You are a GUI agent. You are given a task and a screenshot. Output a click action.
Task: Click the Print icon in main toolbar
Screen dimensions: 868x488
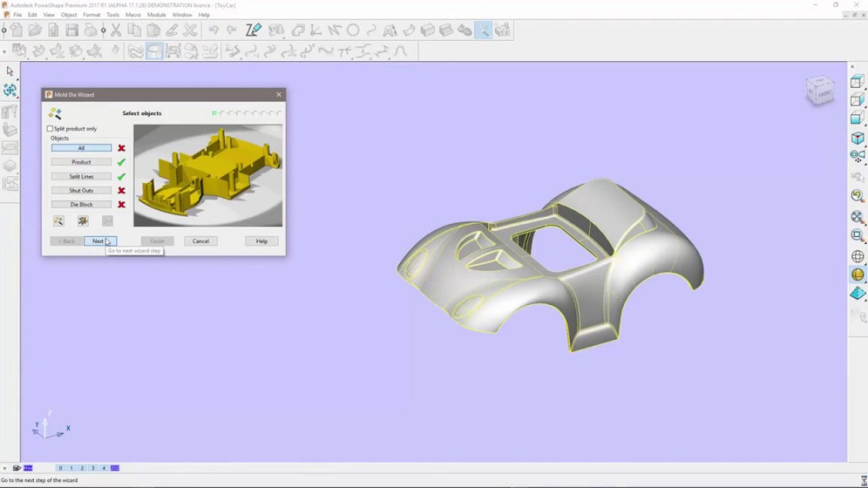(91, 30)
